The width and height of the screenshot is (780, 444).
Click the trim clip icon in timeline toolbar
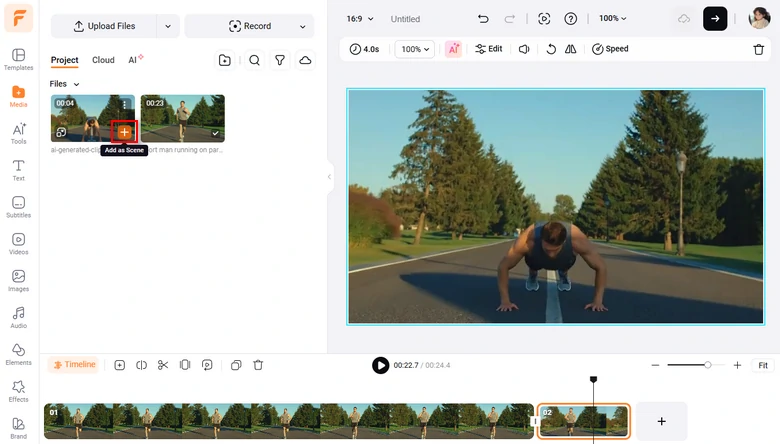coord(185,365)
